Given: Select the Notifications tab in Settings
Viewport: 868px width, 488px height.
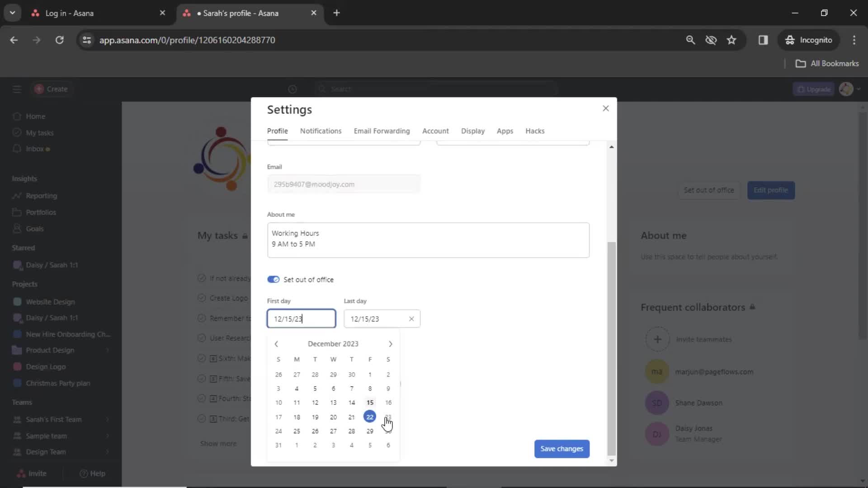Looking at the screenshot, I should point(321,131).
